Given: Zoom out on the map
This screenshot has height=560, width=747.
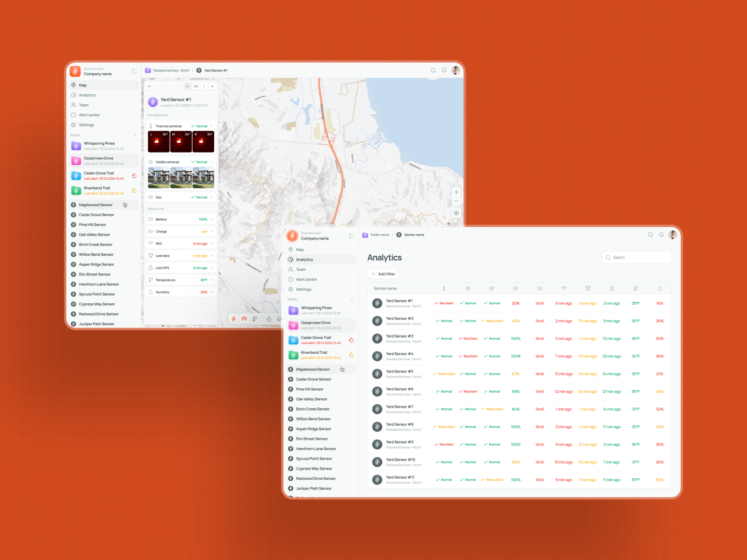Looking at the screenshot, I should tap(457, 201).
